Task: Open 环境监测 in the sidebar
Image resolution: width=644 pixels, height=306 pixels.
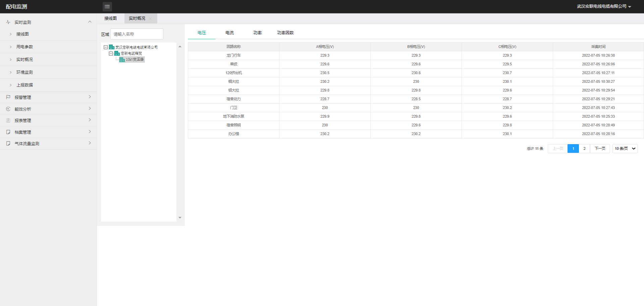Action: (x=24, y=72)
